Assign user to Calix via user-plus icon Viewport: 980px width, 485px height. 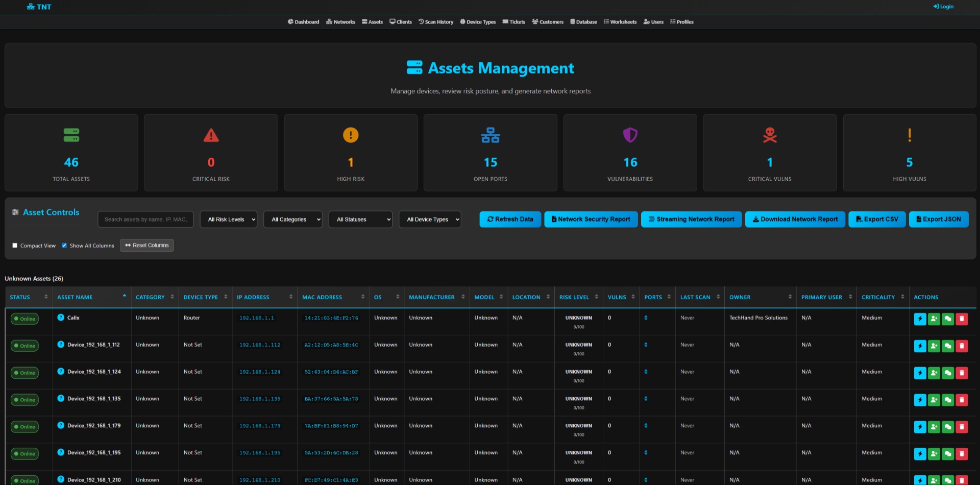pos(934,319)
